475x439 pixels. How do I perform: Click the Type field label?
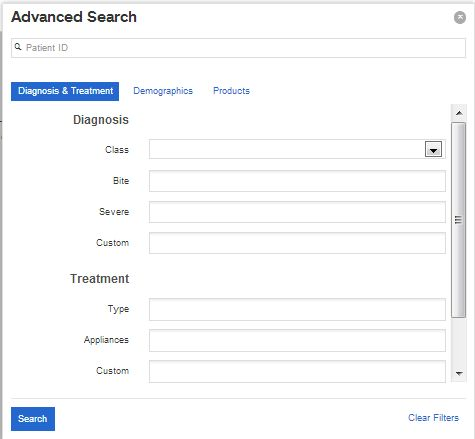pos(118,309)
